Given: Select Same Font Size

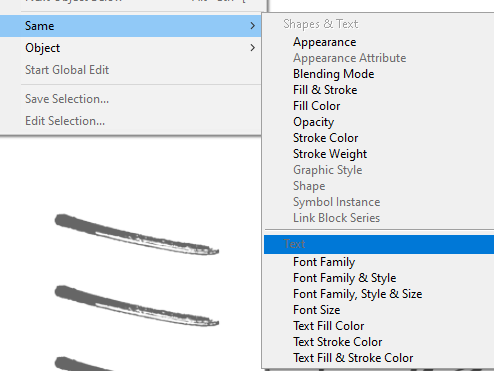Looking at the screenshot, I should click(x=317, y=310).
